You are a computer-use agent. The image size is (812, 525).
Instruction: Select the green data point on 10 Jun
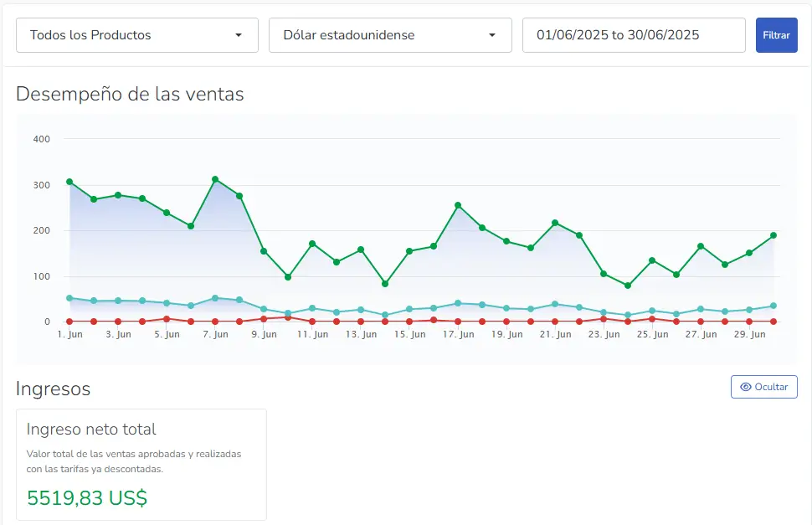point(288,277)
